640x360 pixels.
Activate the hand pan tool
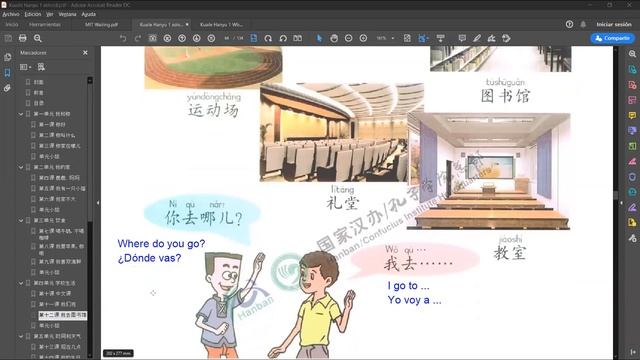pyautogui.click(x=334, y=38)
